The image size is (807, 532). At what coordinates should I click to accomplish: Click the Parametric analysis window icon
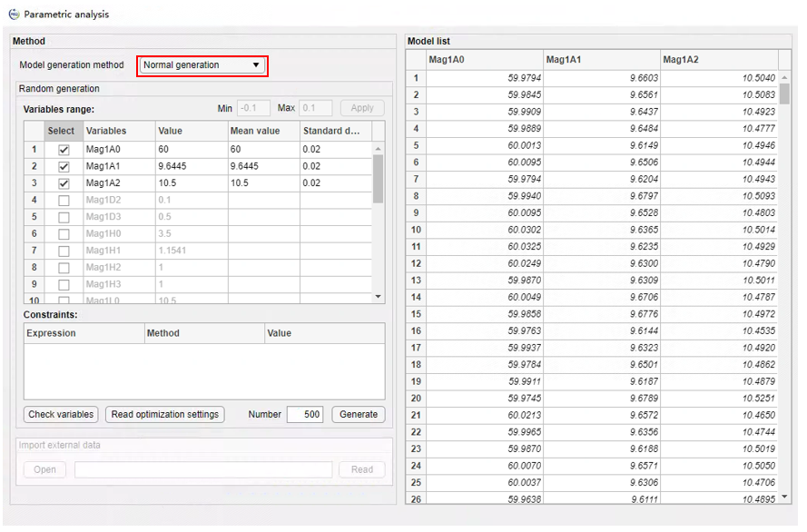pyautogui.click(x=15, y=14)
